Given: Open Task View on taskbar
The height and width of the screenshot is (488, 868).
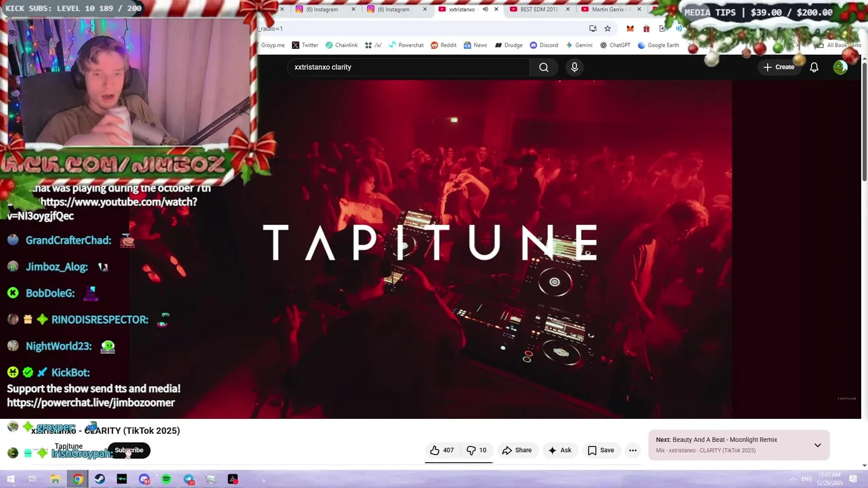Looking at the screenshot, I should (32, 479).
